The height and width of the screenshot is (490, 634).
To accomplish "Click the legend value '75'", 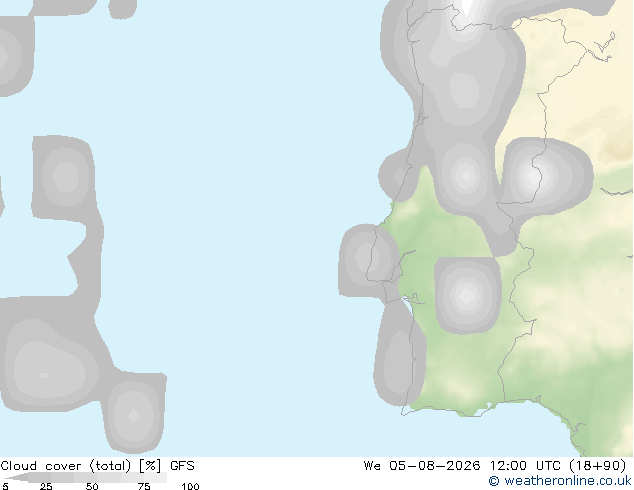I will pos(144,486).
